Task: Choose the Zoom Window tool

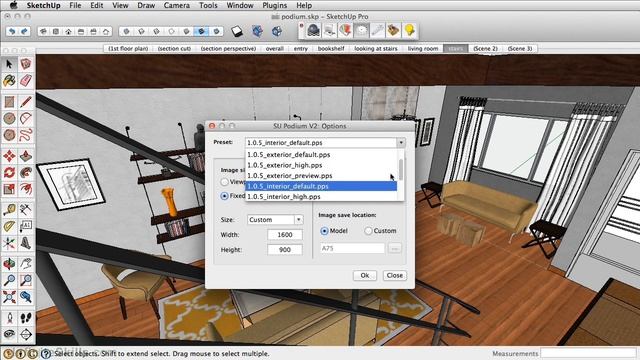Action: (26, 280)
